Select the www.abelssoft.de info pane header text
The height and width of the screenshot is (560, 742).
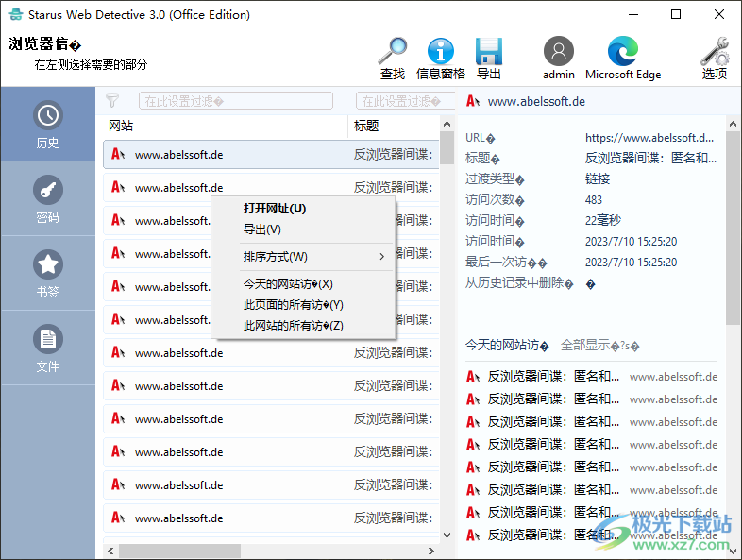pos(536,101)
